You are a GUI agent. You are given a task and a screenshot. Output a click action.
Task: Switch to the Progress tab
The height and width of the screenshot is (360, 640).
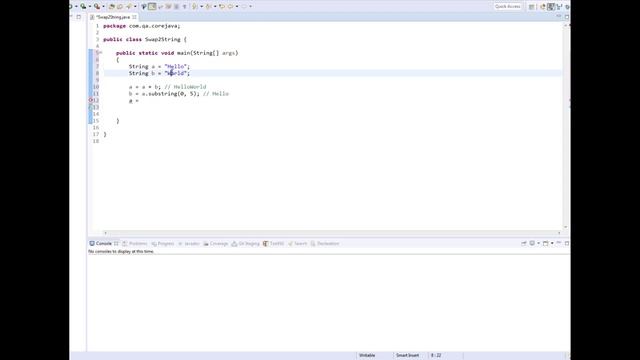(162, 244)
